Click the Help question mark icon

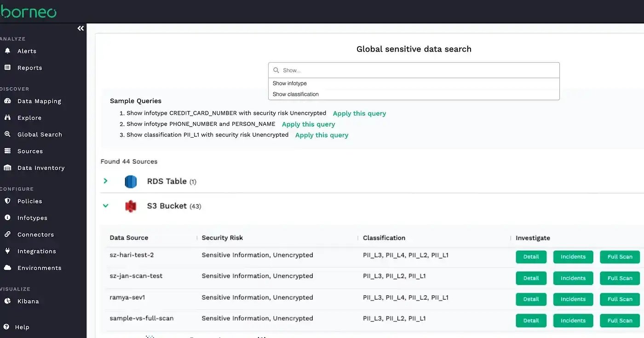point(6,327)
